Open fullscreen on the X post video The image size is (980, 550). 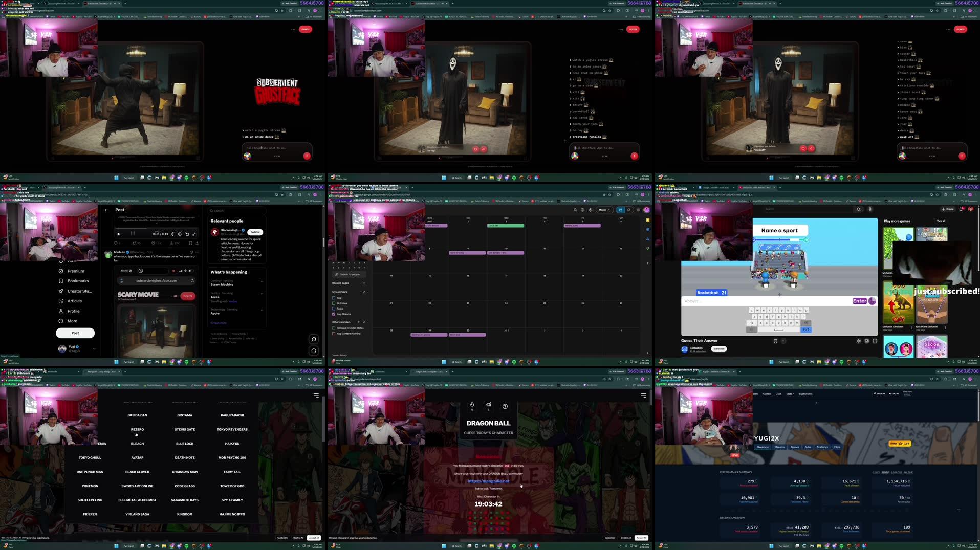coord(194,234)
